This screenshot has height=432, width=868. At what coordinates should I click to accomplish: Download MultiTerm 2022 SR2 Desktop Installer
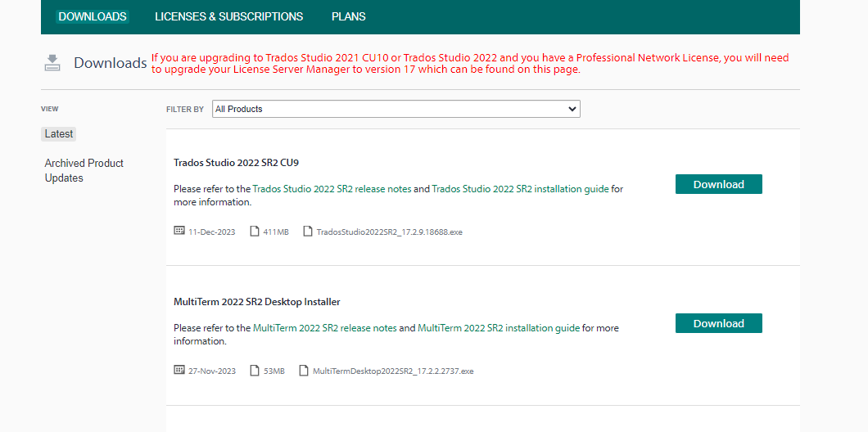pos(718,323)
